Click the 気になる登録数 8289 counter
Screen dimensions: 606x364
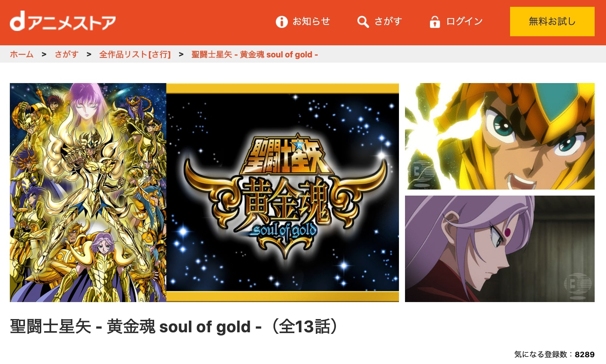pos(554,354)
